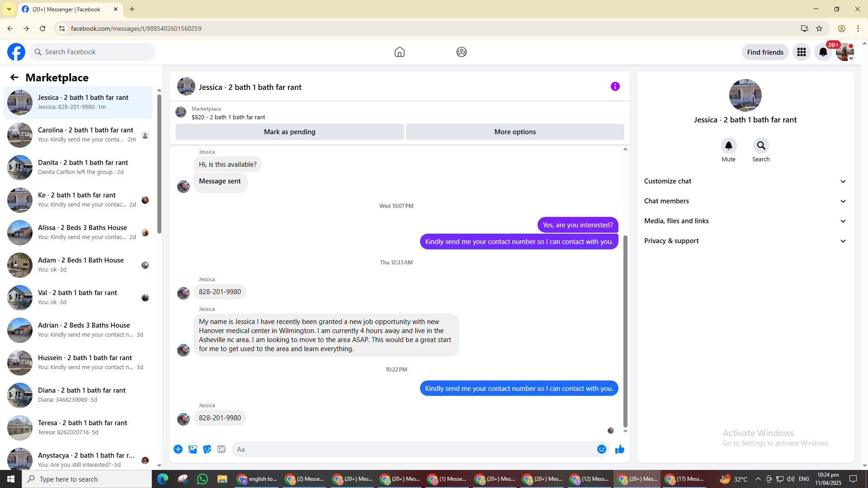This screenshot has height=488, width=868.
Task: Bookmark this page with the star icon
Action: pyautogui.click(x=819, y=28)
